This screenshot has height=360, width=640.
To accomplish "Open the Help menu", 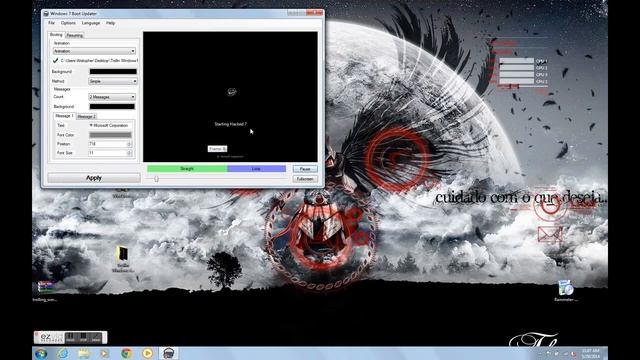I will (110, 23).
